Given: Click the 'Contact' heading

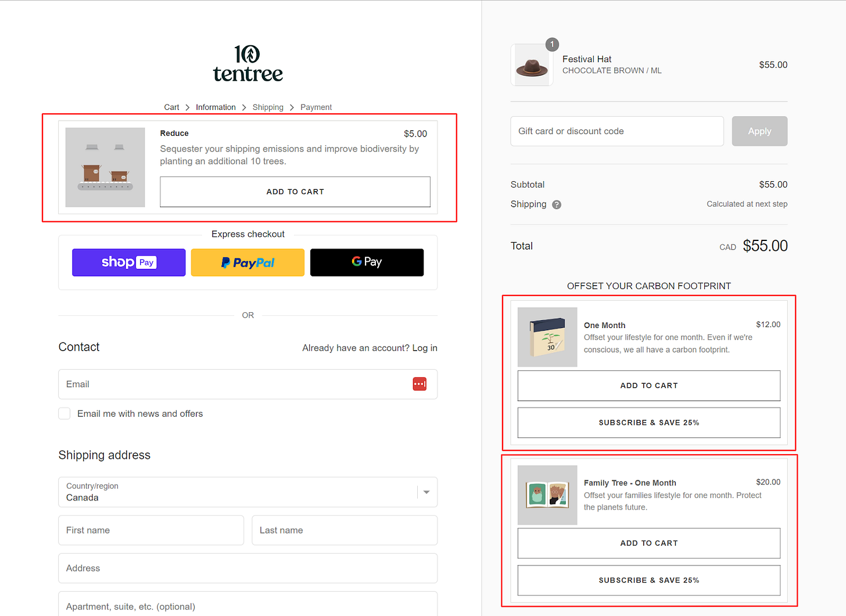Looking at the screenshot, I should pos(79,347).
